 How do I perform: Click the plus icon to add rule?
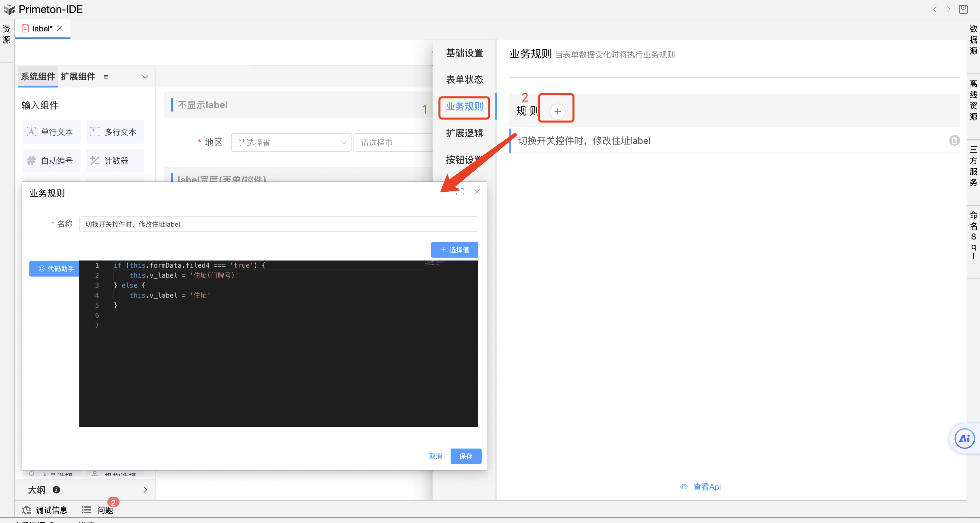557,112
